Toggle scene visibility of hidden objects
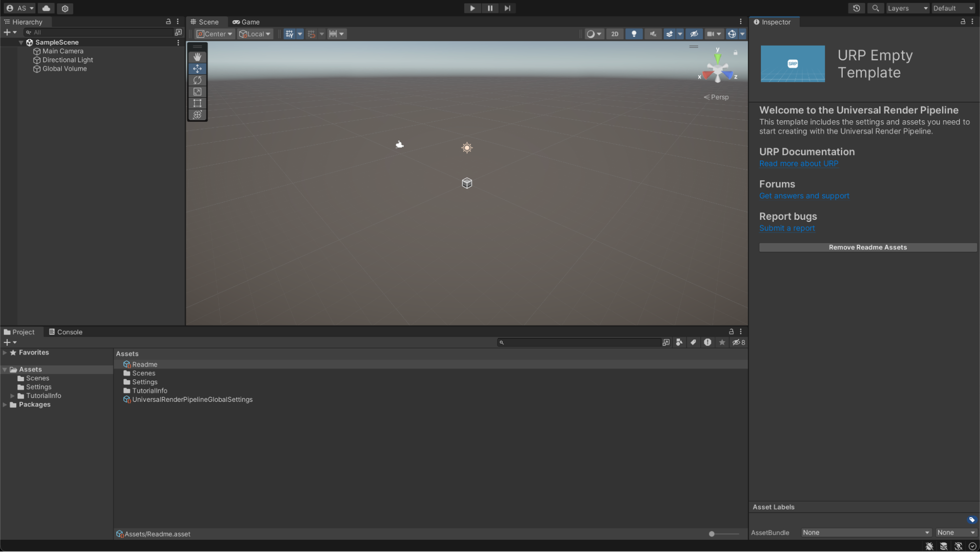 (x=694, y=34)
